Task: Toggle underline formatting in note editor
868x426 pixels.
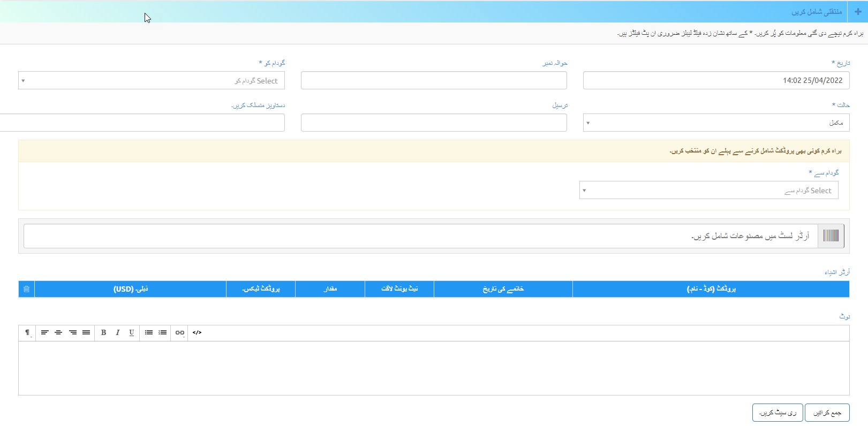Action: coord(131,333)
